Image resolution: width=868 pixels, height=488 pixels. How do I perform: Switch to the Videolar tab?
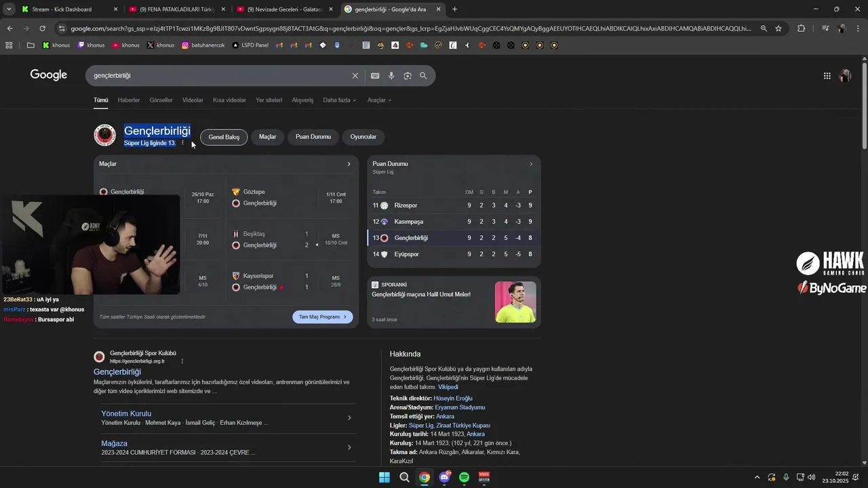pyautogui.click(x=193, y=100)
